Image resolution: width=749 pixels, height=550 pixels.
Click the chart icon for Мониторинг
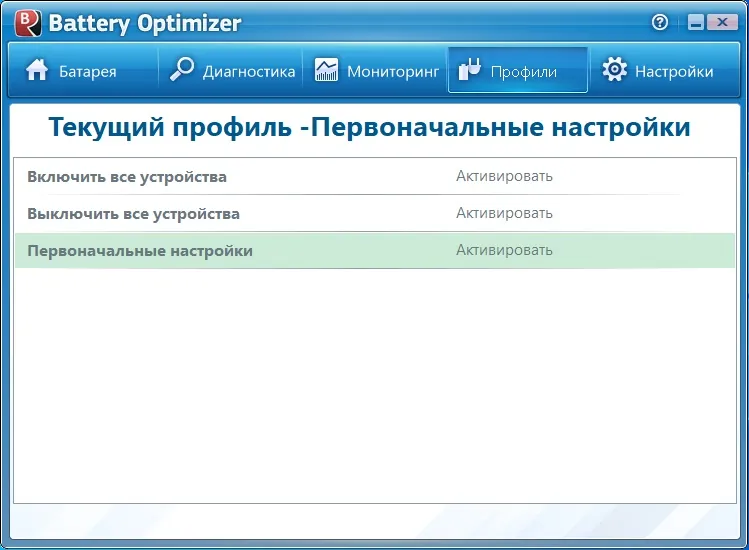click(326, 70)
